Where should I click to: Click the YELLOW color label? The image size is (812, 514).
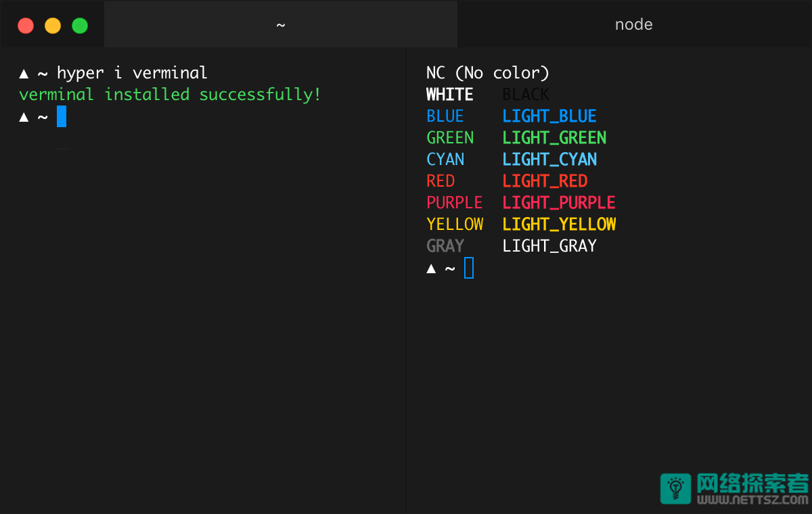pyautogui.click(x=455, y=225)
